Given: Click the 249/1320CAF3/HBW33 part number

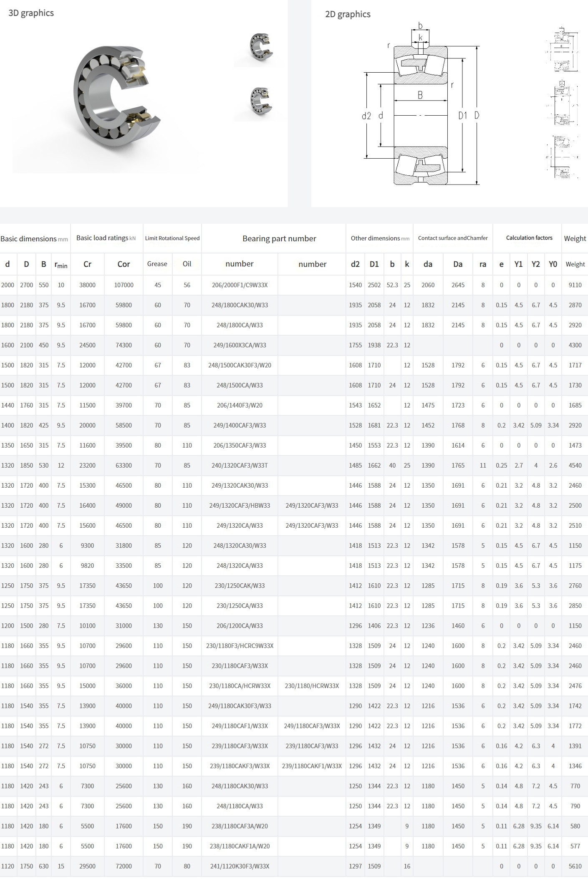Looking at the screenshot, I should (240, 506).
